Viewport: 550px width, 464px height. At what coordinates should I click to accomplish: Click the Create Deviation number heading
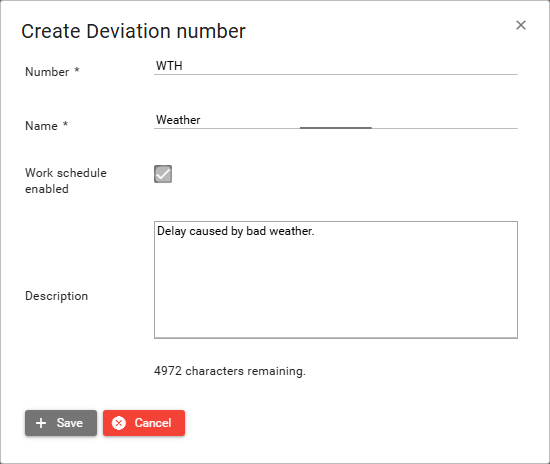(133, 31)
